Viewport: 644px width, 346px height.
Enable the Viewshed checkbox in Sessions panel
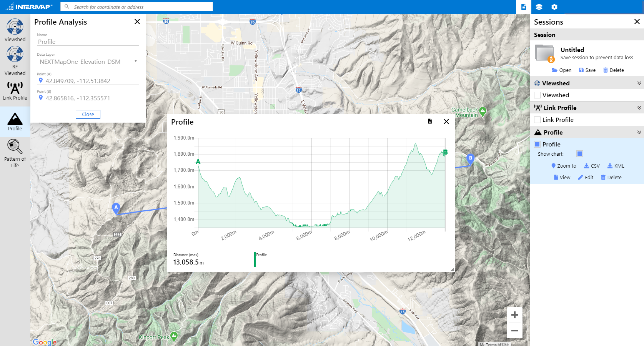click(537, 95)
